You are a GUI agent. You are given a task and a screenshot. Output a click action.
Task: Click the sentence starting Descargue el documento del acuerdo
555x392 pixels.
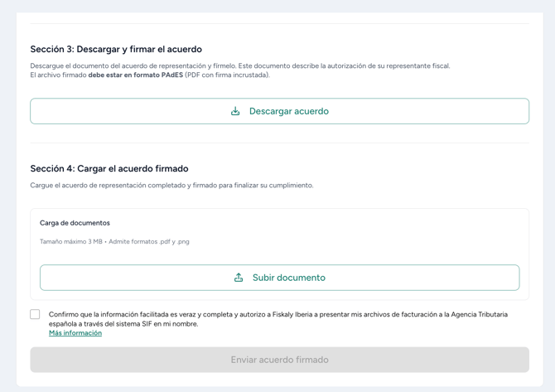[x=240, y=65]
